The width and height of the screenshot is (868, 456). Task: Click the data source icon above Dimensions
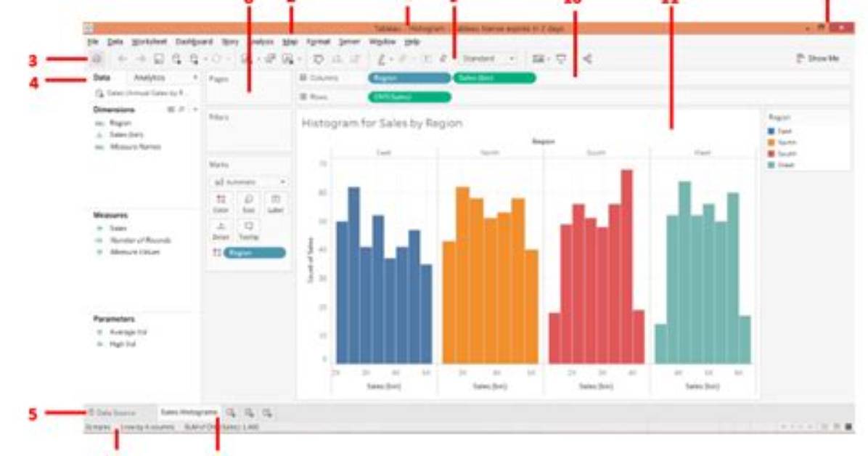tap(99, 94)
